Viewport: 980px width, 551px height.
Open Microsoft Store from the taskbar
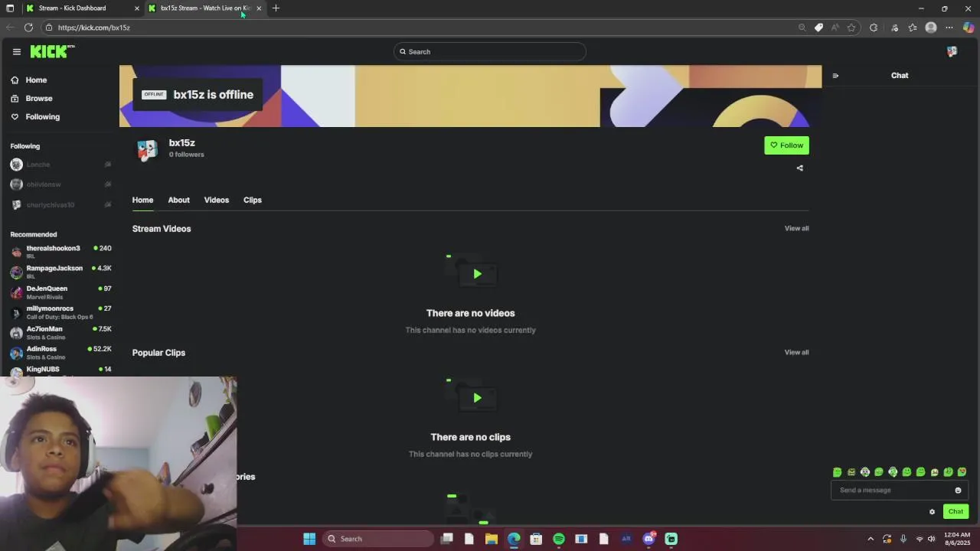click(x=536, y=539)
